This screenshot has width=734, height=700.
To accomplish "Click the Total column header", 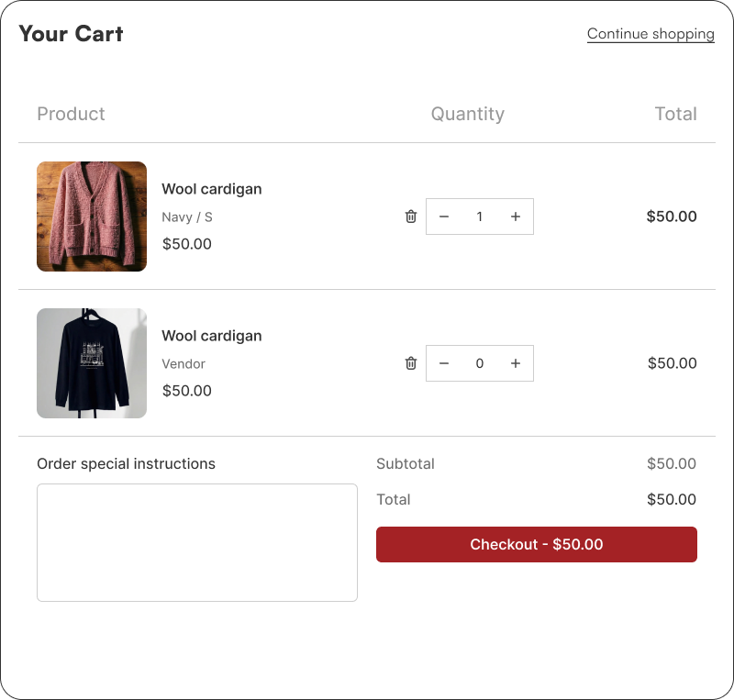I will (x=675, y=114).
